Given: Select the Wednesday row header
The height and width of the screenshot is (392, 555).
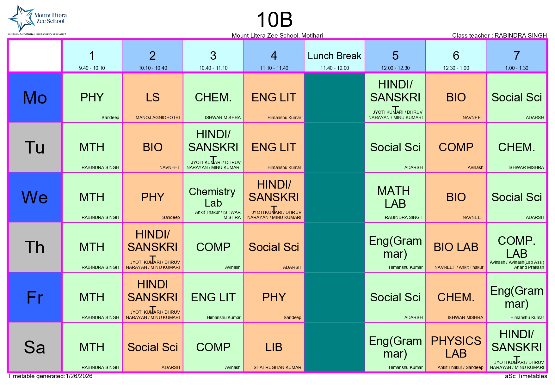Looking at the screenshot, I should tap(35, 197).
